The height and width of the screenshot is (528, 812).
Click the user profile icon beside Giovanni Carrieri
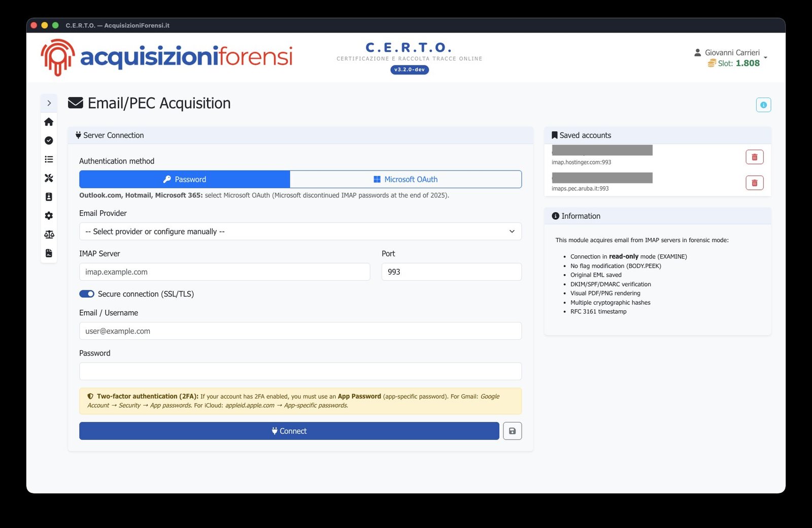(697, 52)
